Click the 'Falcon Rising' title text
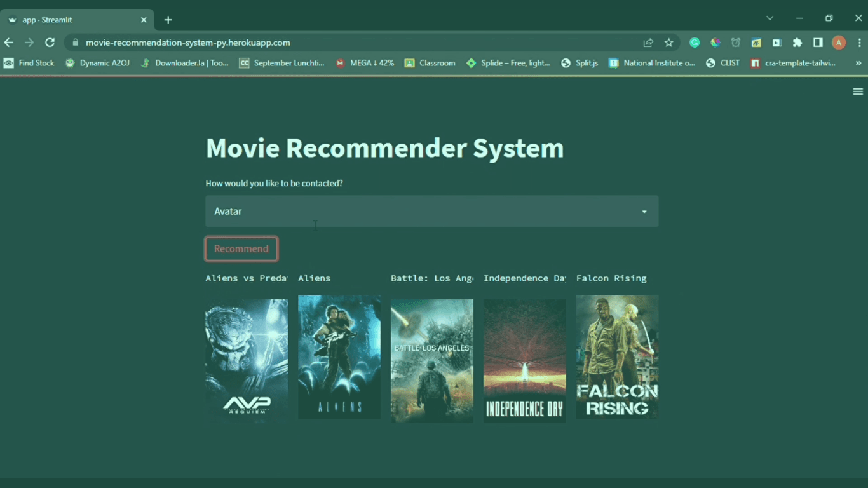This screenshot has width=868, height=488. click(x=611, y=278)
